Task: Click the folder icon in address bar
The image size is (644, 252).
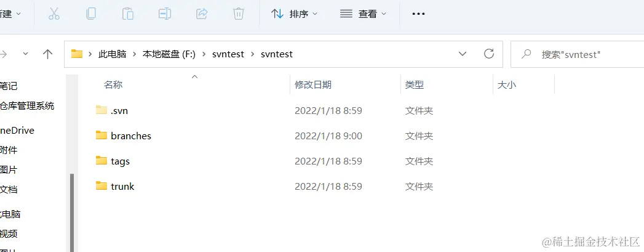Action: 77,54
